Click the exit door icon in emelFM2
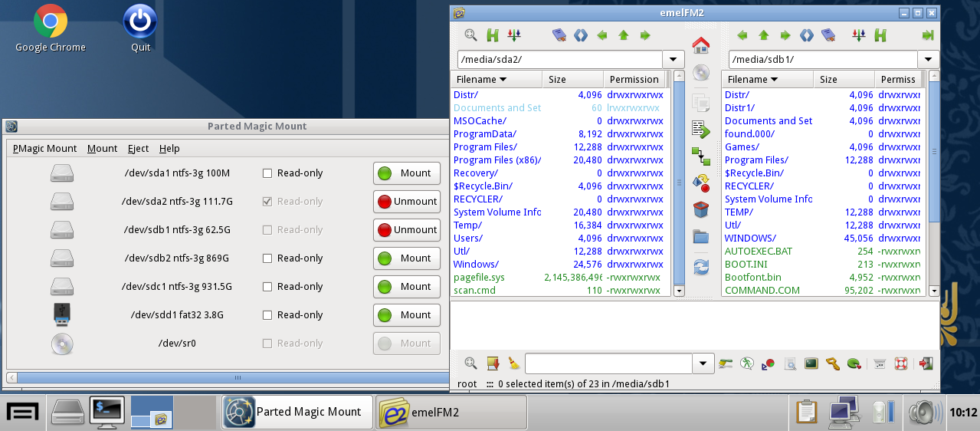The width and height of the screenshot is (980, 431). tap(926, 364)
